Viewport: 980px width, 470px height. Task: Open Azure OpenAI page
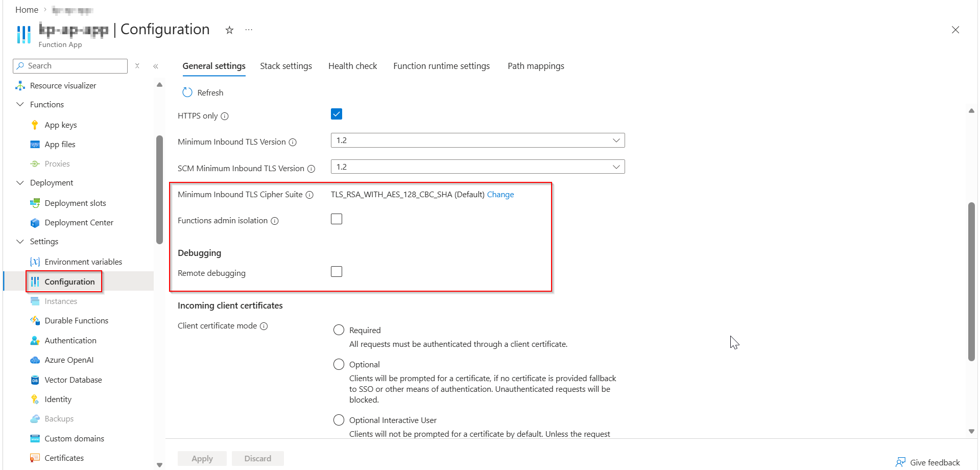(69, 360)
